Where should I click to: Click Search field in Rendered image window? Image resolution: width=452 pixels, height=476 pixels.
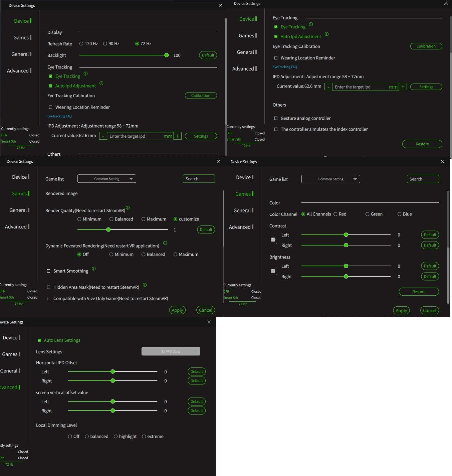[x=199, y=179]
